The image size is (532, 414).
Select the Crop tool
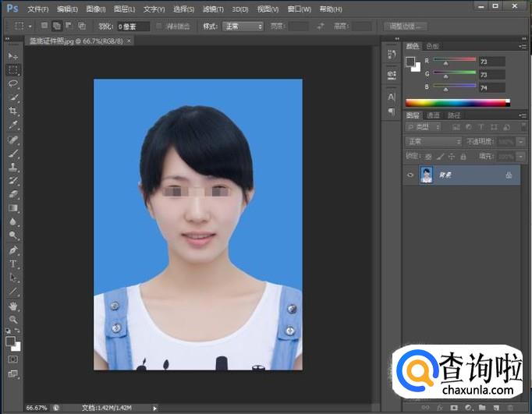[x=13, y=111]
